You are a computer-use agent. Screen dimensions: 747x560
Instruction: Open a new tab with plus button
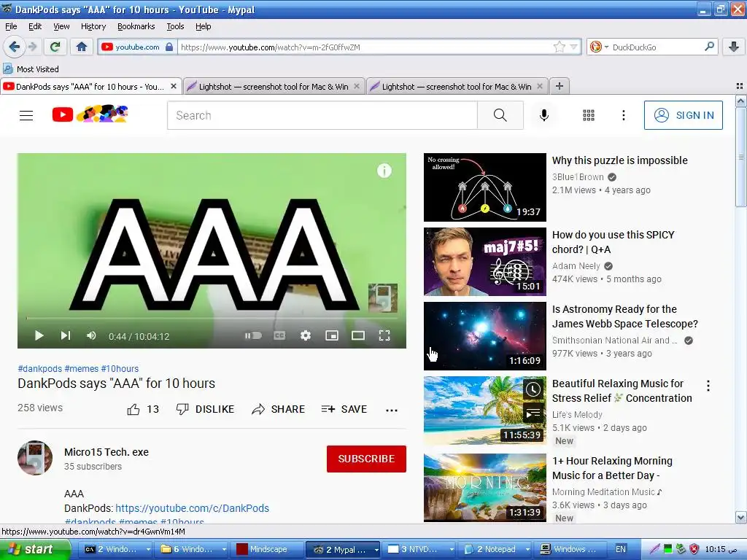(560, 86)
